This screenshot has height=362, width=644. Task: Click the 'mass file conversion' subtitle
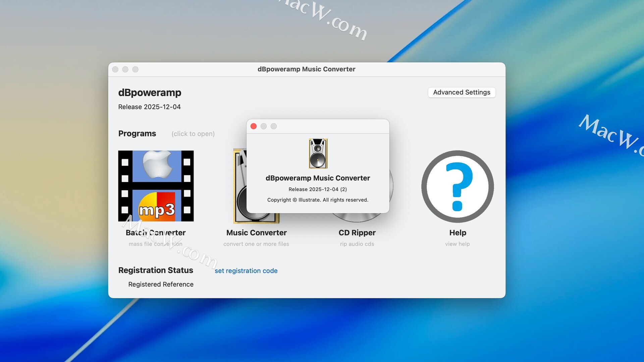pyautogui.click(x=155, y=244)
